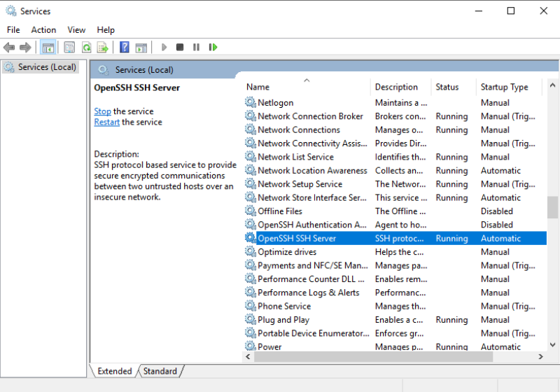Click gear icon next to Plug and Play
The image size is (560, 392).
pyautogui.click(x=251, y=319)
